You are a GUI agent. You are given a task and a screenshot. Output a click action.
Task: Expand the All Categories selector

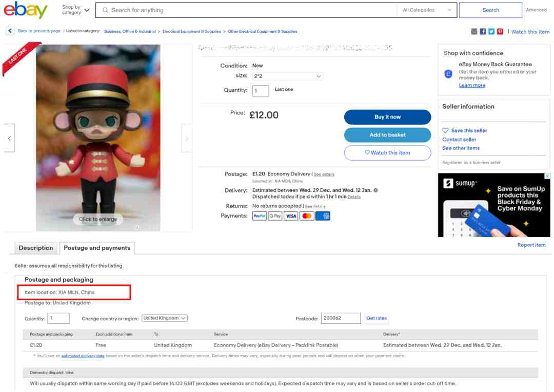[x=427, y=10]
